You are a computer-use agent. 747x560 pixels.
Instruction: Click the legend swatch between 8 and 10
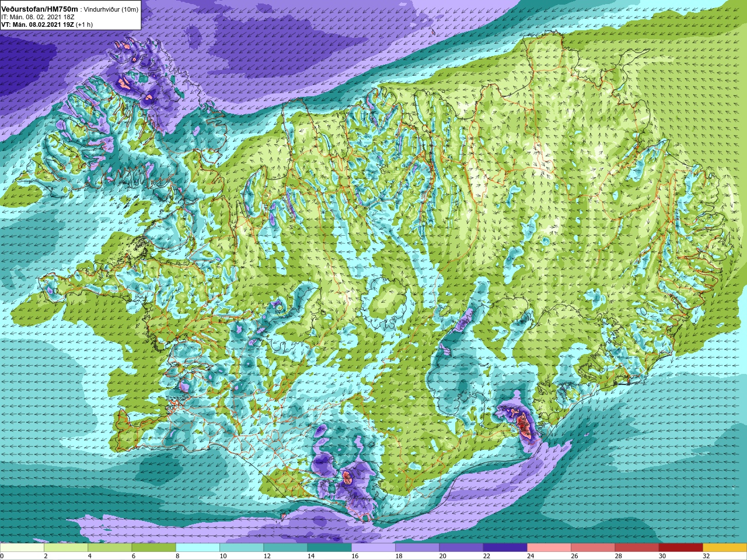198,548
